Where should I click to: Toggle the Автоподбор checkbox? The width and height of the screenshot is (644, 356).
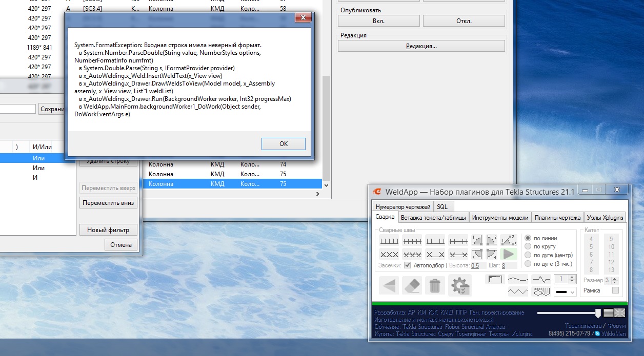[408, 265]
